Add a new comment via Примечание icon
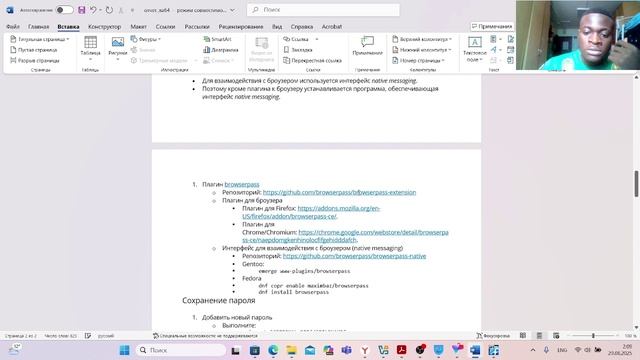 pyautogui.click(x=367, y=46)
